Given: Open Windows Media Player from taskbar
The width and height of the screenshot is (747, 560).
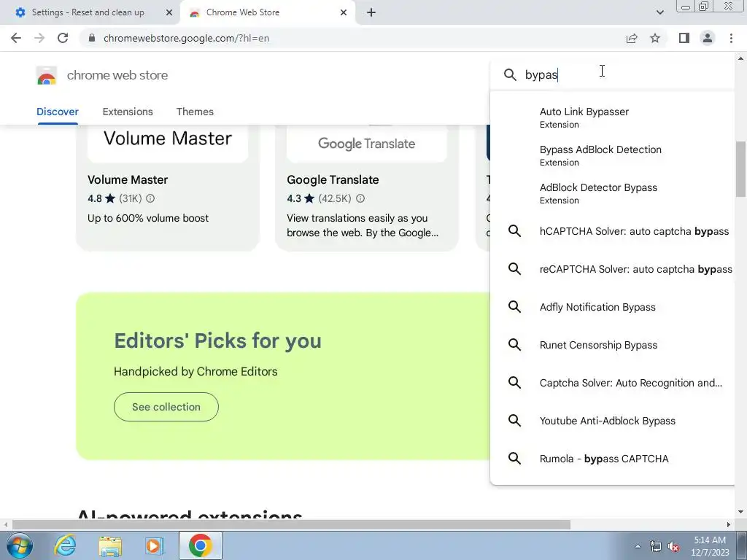Looking at the screenshot, I should click(154, 545).
